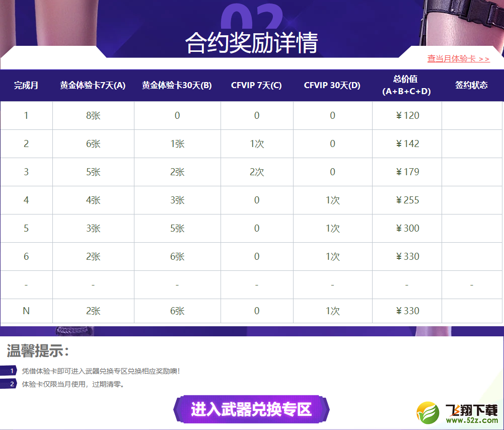
Task: Select the 黄金体验卡7天(A) column header
Action: 93,85
